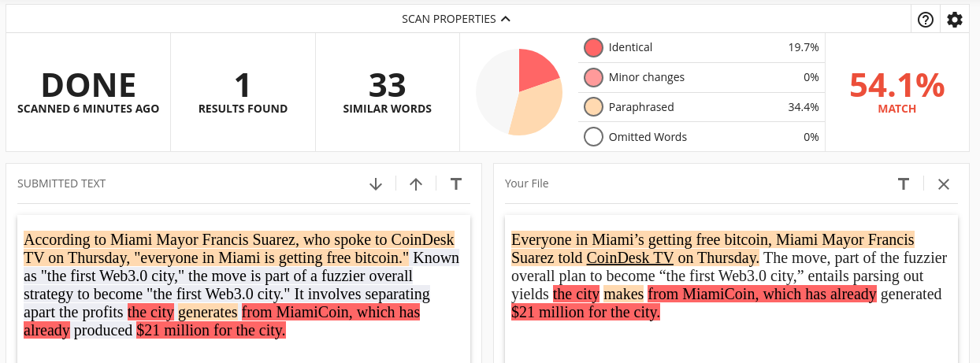Toggle text view in Your File panel
The image size is (980, 363).
[x=904, y=183]
